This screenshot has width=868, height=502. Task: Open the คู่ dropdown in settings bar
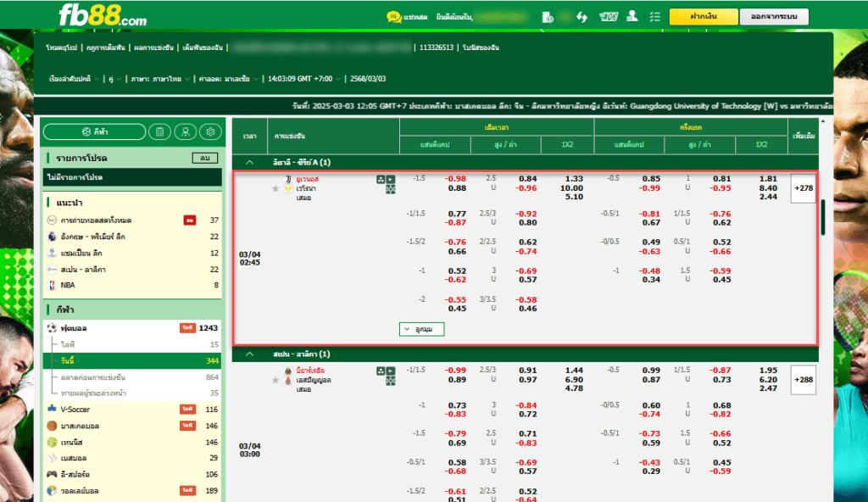pyautogui.click(x=114, y=79)
